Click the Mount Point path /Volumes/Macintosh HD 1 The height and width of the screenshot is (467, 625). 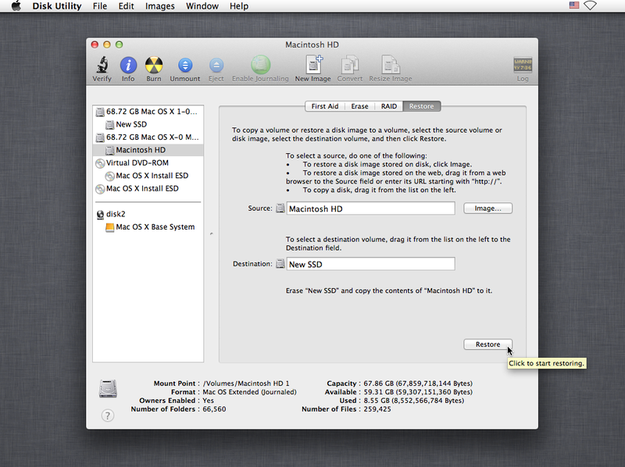[246, 383]
